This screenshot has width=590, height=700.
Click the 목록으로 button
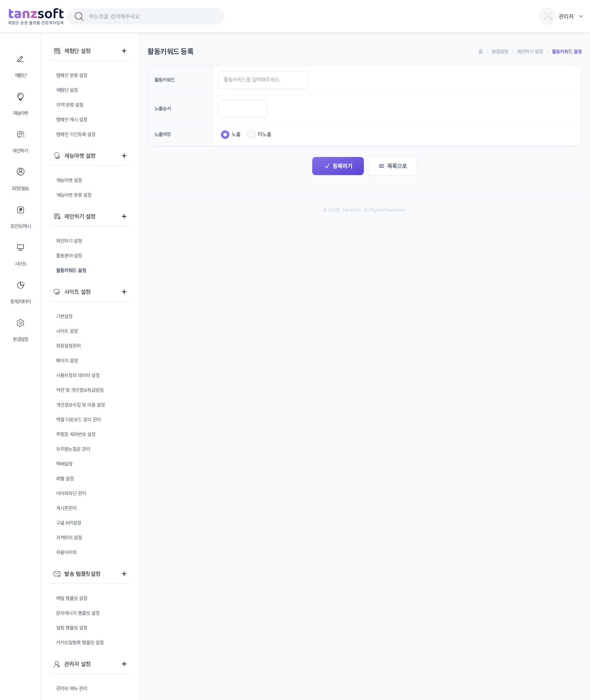pyautogui.click(x=393, y=166)
